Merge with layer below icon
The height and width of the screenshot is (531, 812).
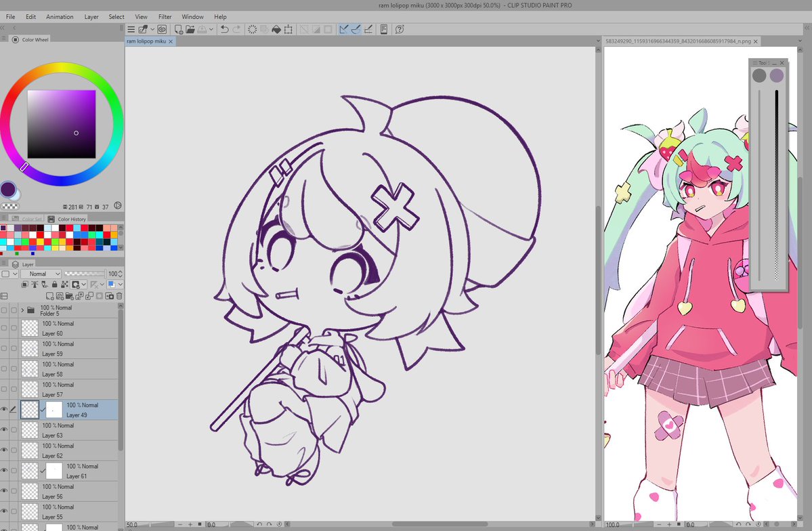pos(89,297)
